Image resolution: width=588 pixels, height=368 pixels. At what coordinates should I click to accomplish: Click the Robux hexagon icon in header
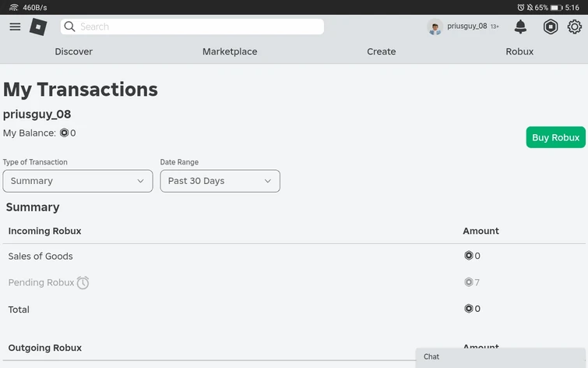click(x=551, y=27)
